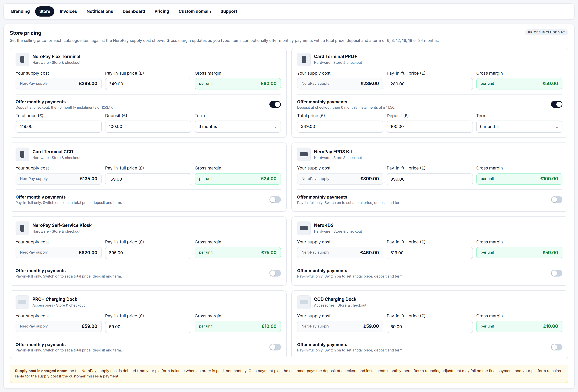578x392 pixels.
Task: Click the Card Terminal PRO+ total price 349.00
Action: tap(340, 127)
